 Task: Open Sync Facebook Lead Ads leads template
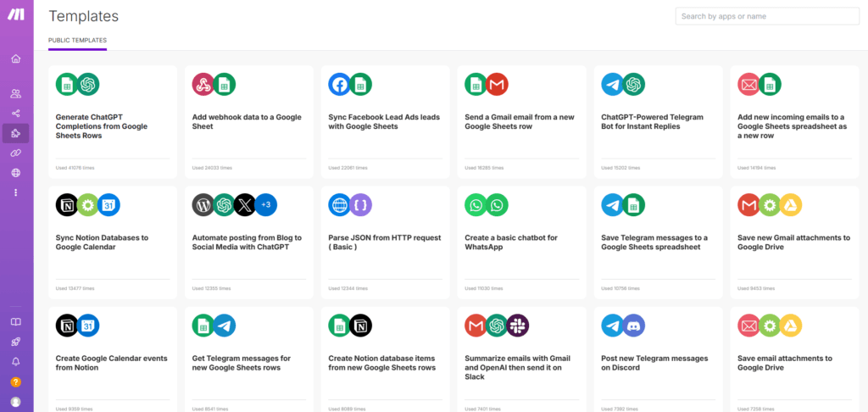(x=384, y=122)
